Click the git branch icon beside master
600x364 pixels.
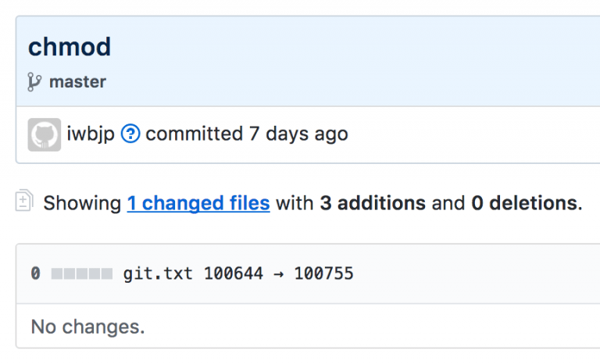click(34, 82)
